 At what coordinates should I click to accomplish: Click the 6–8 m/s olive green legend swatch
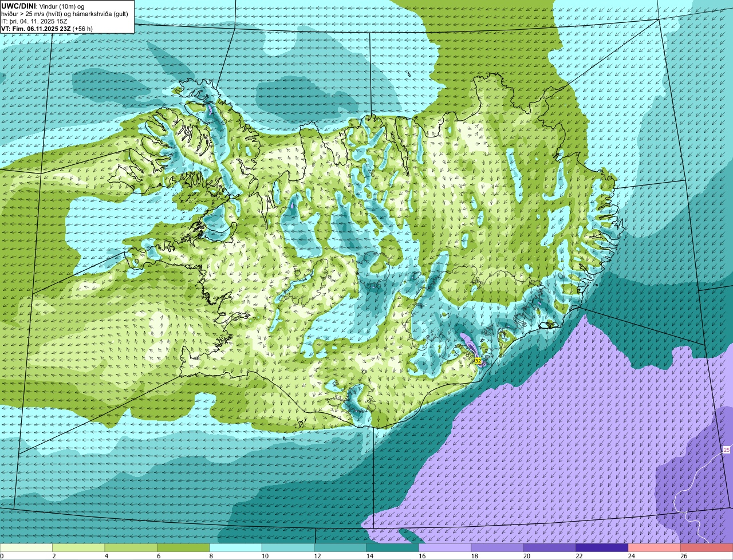(183, 547)
